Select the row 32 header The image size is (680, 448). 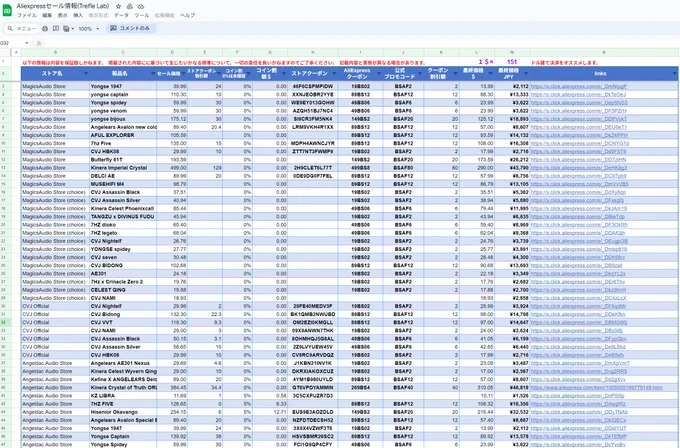coord(4,323)
